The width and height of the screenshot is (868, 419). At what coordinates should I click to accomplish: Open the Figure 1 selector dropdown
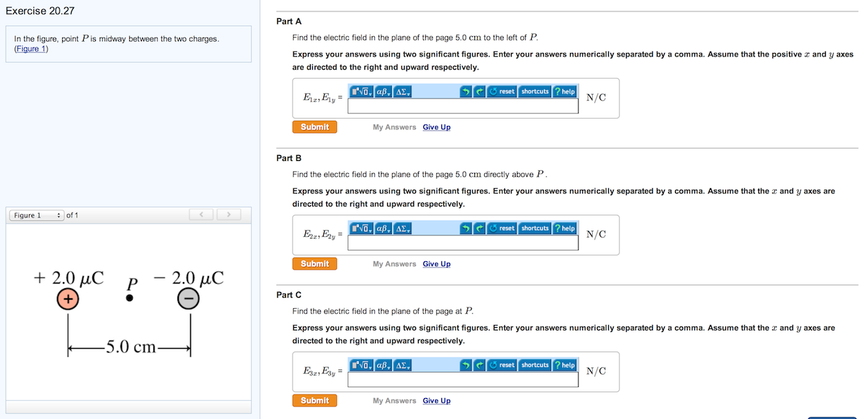click(x=37, y=215)
